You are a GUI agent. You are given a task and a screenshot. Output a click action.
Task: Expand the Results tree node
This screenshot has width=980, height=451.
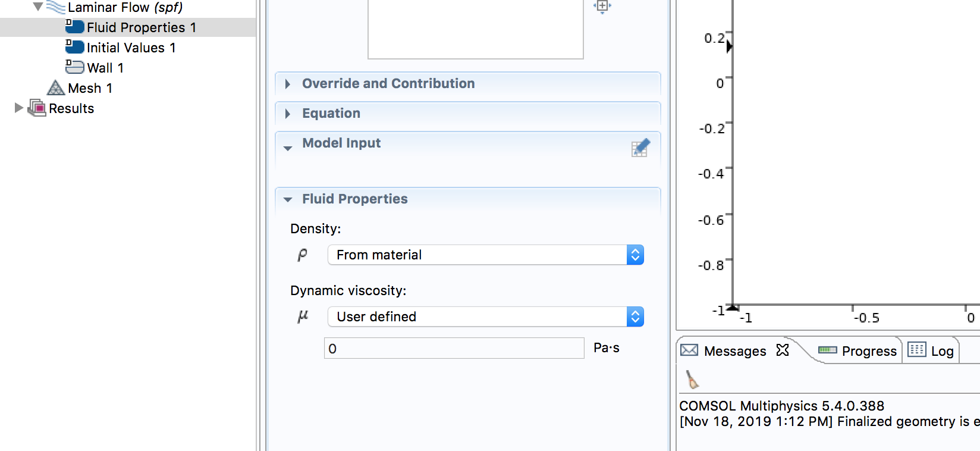pyautogui.click(x=19, y=108)
